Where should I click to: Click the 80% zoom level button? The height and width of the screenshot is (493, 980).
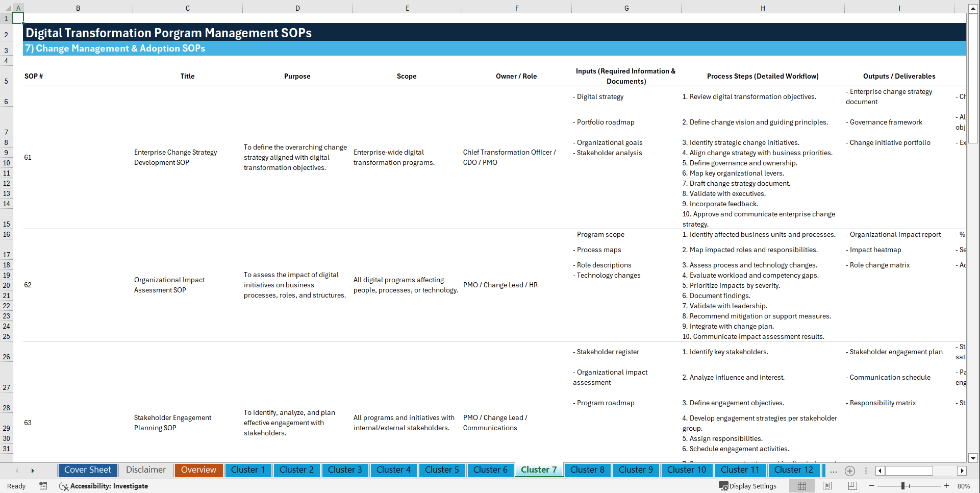(963, 486)
